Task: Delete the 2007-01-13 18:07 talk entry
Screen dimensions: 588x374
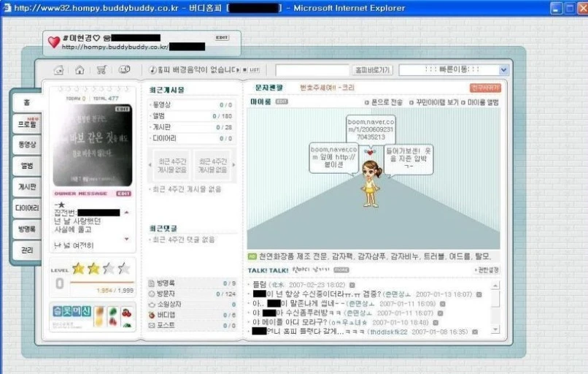Action: point(479,294)
